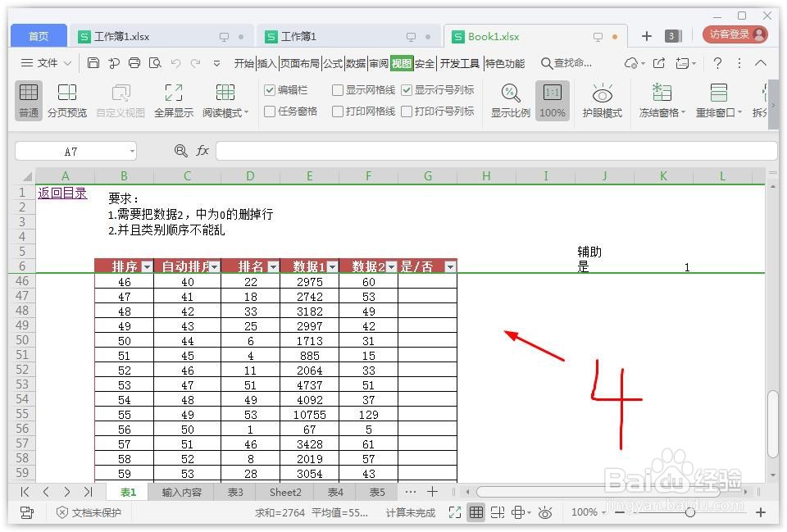Click the 100% actual size icon
Image resolution: width=787 pixels, height=532 pixels.
[552, 101]
